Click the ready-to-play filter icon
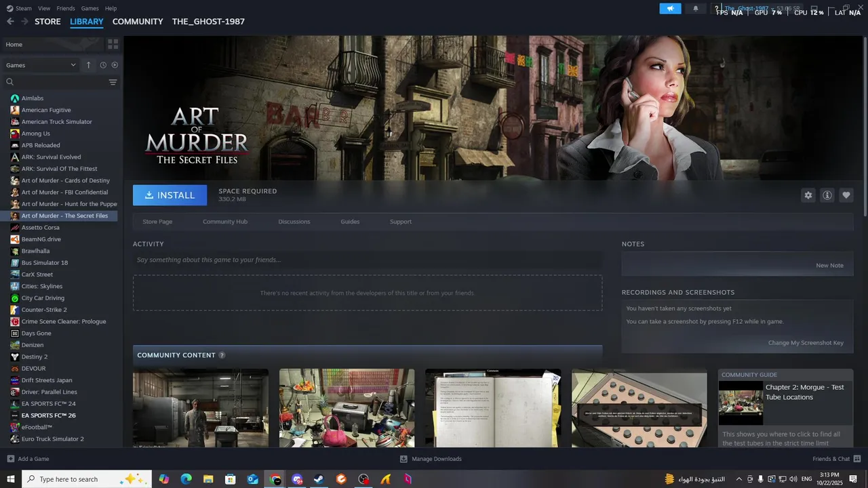Viewport: 868px width, 488px height. click(x=115, y=65)
